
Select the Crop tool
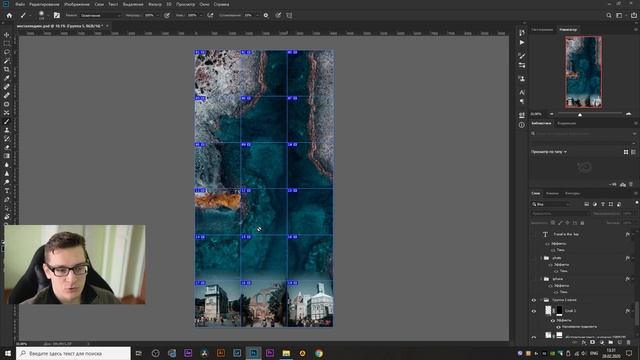coord(7,69)
